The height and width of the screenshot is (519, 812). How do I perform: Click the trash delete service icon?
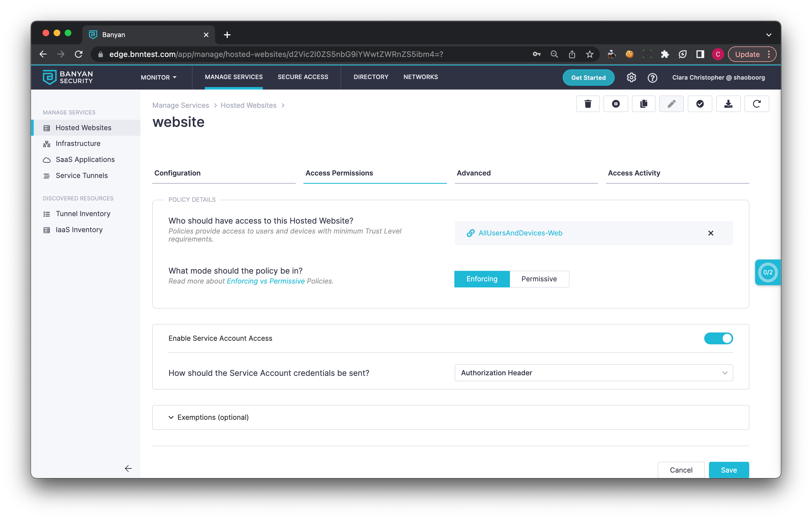588,104
